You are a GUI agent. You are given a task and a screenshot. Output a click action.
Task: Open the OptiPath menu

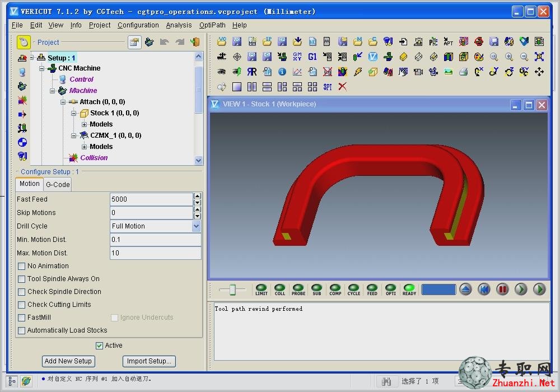point(212,25)
